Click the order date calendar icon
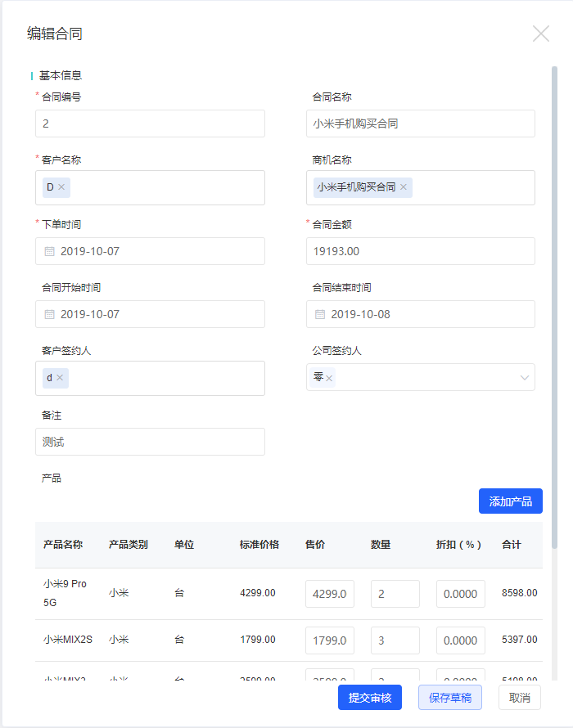This screenshot has width=573, height=728. 49,251
